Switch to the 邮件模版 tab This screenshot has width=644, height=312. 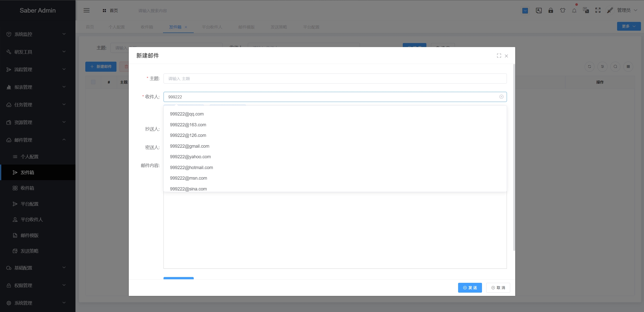click(x=247, y=27)
